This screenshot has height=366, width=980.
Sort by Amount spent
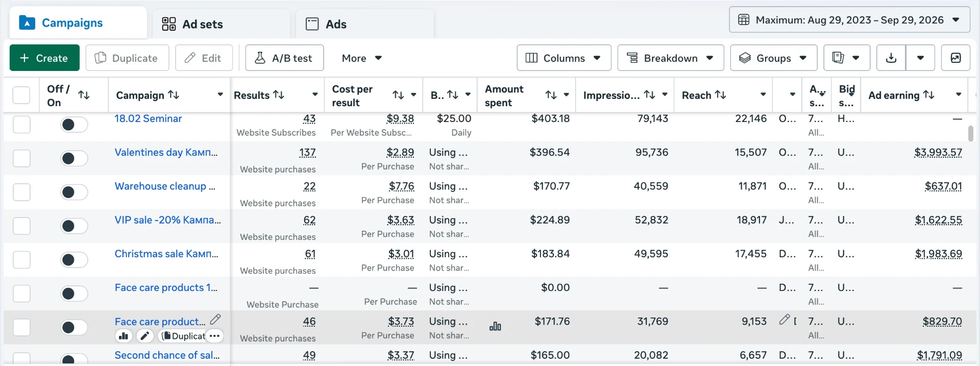coord(551,95)
